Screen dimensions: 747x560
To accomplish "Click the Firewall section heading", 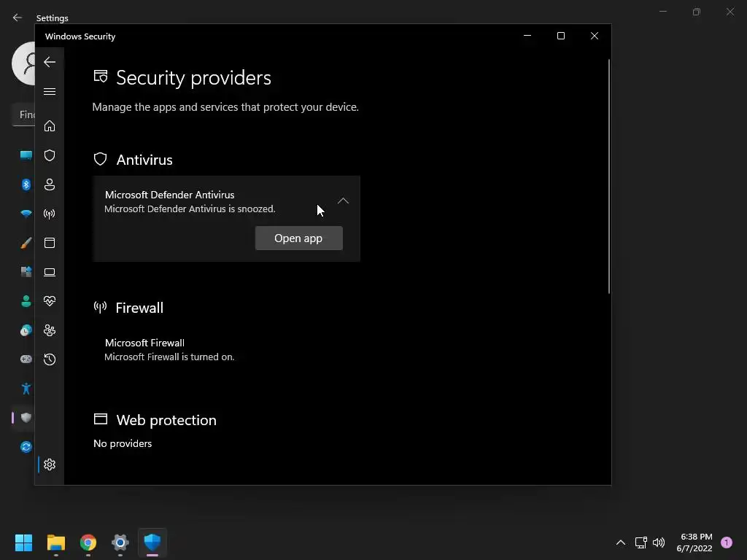I will coord(139,308).
